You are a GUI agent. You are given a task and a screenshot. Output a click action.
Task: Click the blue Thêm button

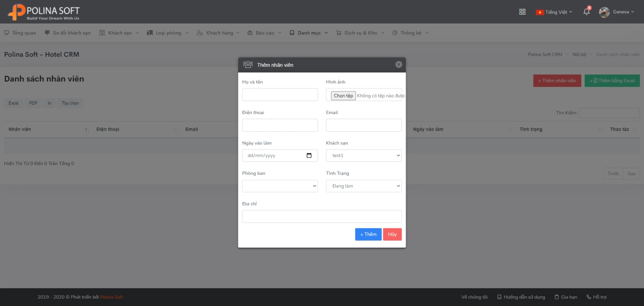click(x=368, y=234)
